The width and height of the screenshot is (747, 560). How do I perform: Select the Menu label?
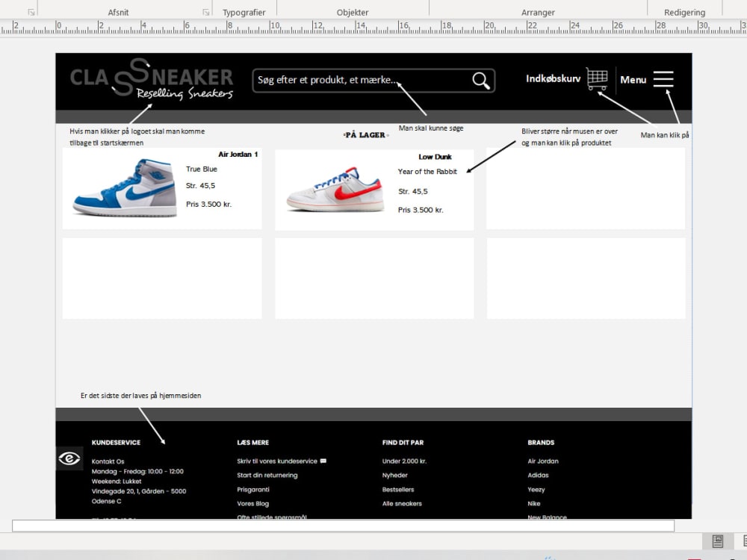click(x=633, y=80)
